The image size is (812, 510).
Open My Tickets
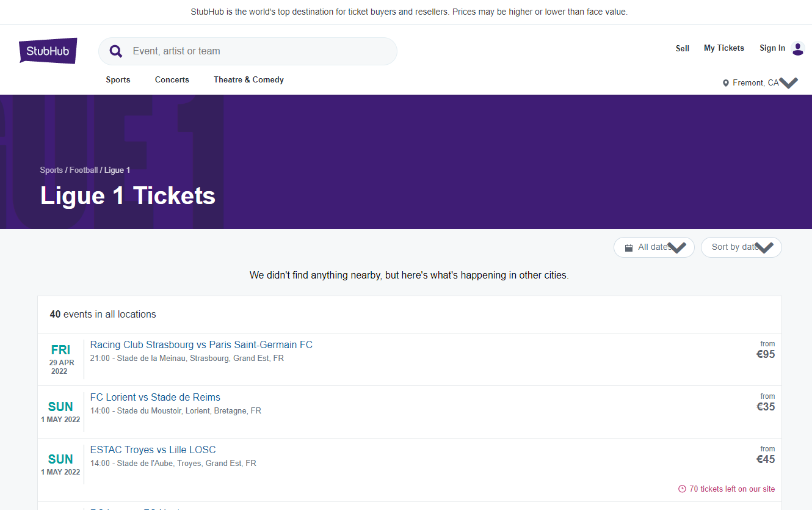pyautogui.click(x=724, y=48)
